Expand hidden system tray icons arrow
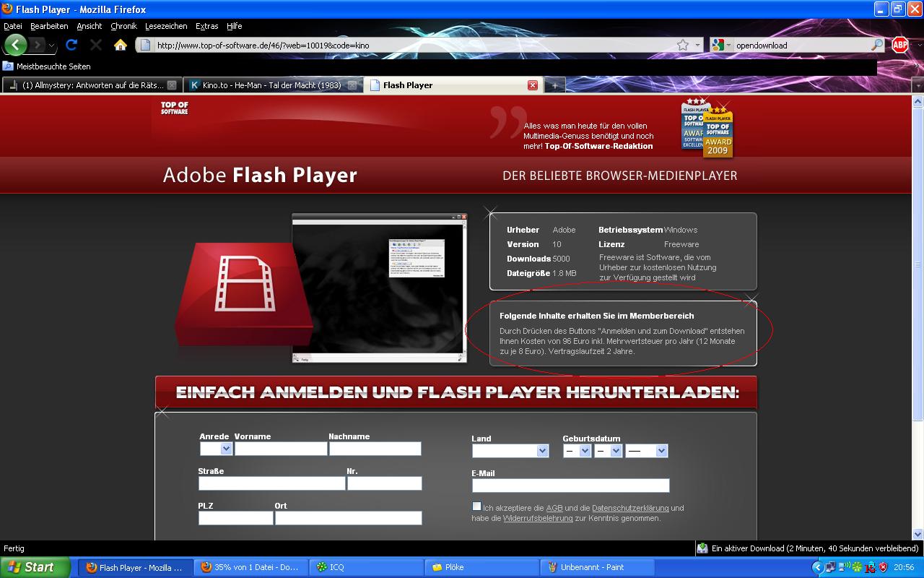 pyautogui.click(x=817, y=567)
